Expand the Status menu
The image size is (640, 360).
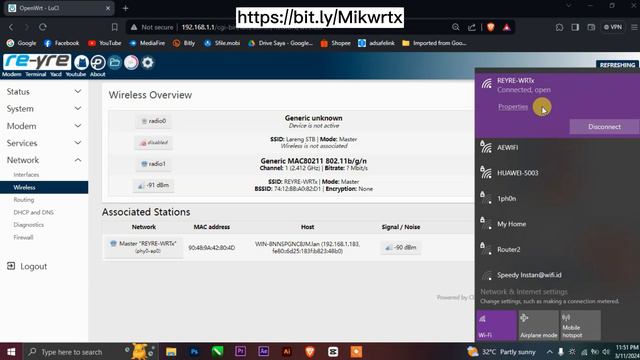(x=44, y=91)
